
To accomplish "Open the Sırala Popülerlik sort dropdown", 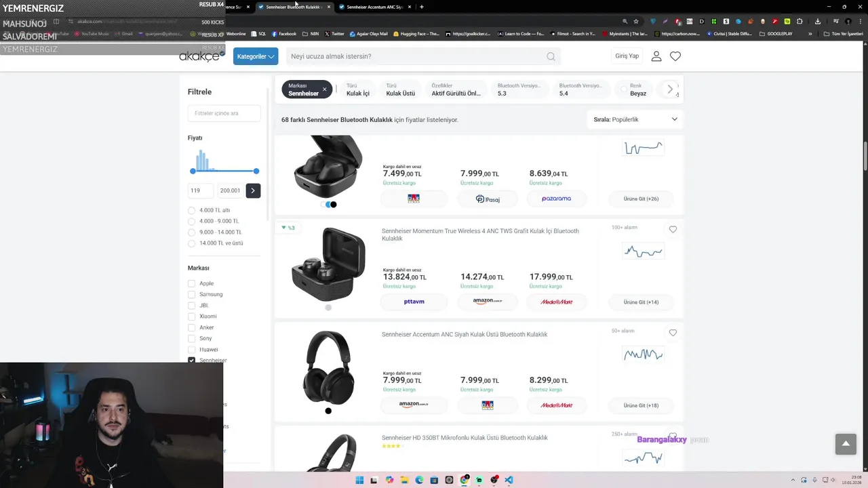I will pyautogui.click(x=635, y=119).
